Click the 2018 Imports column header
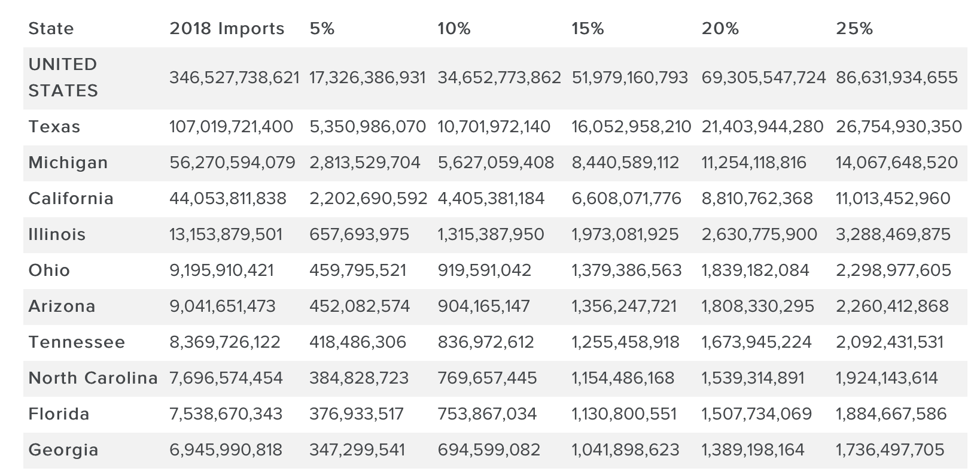Image resolution: width=980 pixels, height=471 pixels. click(227, 29)
